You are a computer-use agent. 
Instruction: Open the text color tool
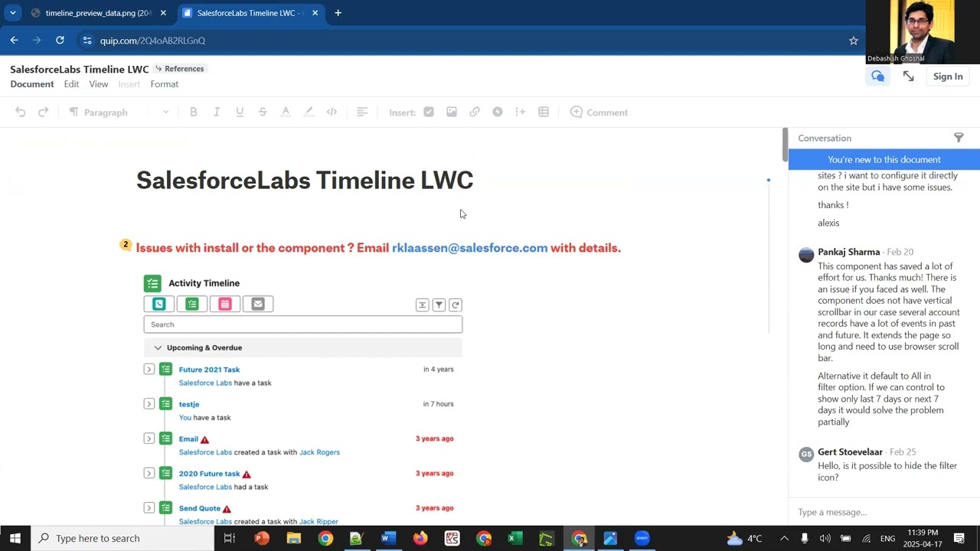(x=286, y=112)
